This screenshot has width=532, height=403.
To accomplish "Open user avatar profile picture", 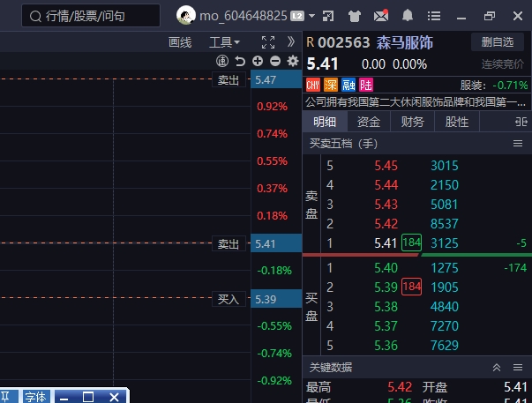I will 186,15.
